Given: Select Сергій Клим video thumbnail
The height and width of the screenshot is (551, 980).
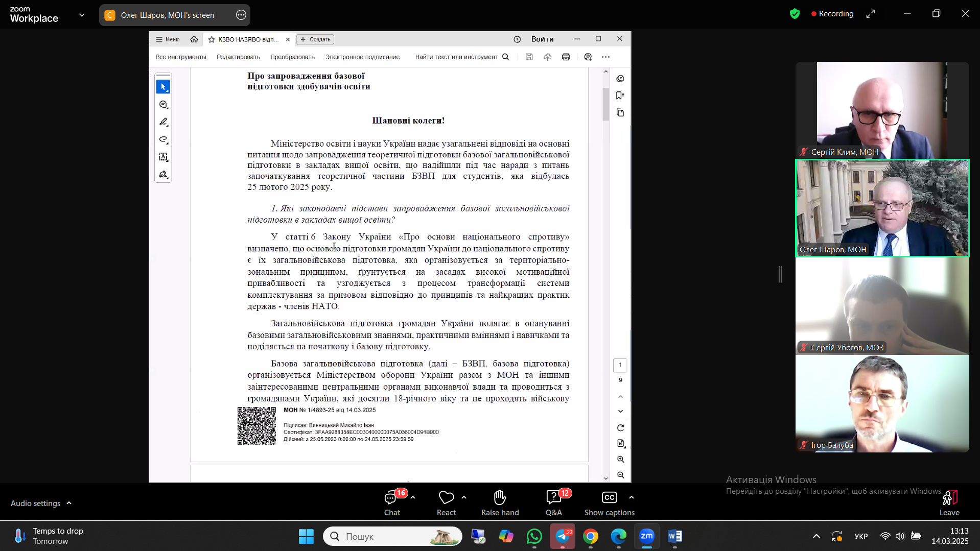Looking at the screenshot, I should [x=882, y=110].
